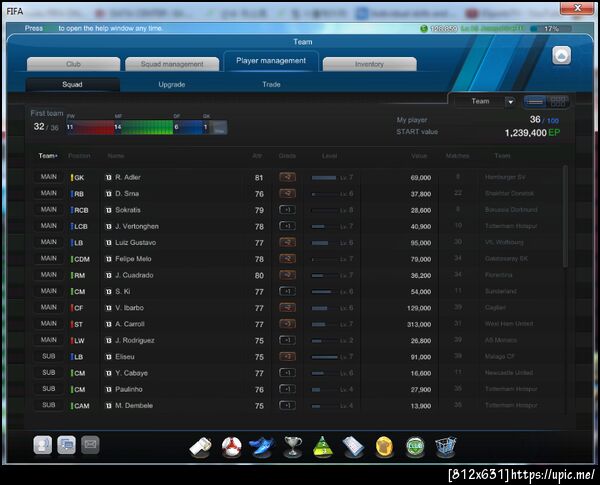Open the whistle icon in bottom dock
The width and height of the screenshot is (600, 485).
coord(200,447)
